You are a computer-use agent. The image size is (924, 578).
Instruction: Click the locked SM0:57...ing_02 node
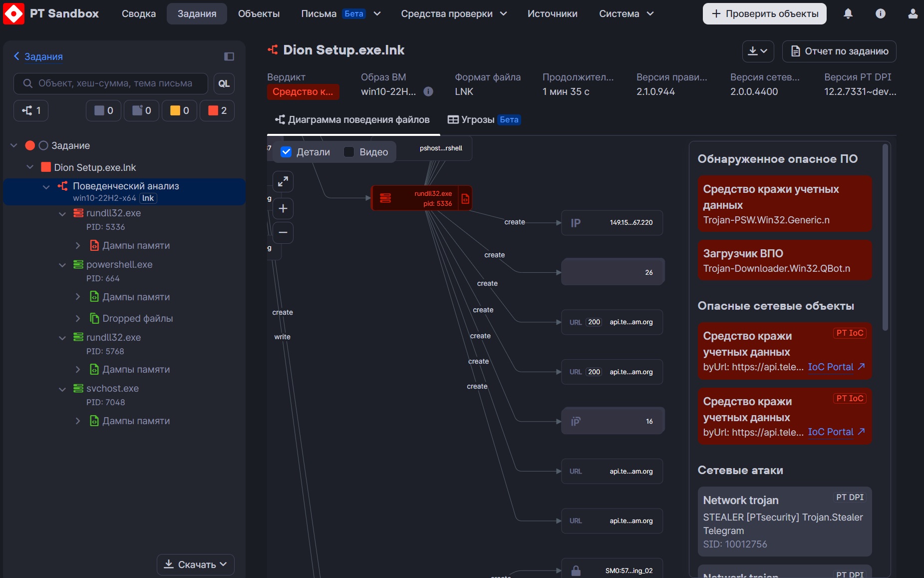tap(612, 570)
